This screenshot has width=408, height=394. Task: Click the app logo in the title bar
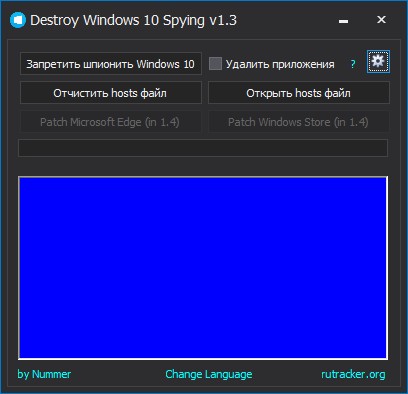[x=18, y=20]
